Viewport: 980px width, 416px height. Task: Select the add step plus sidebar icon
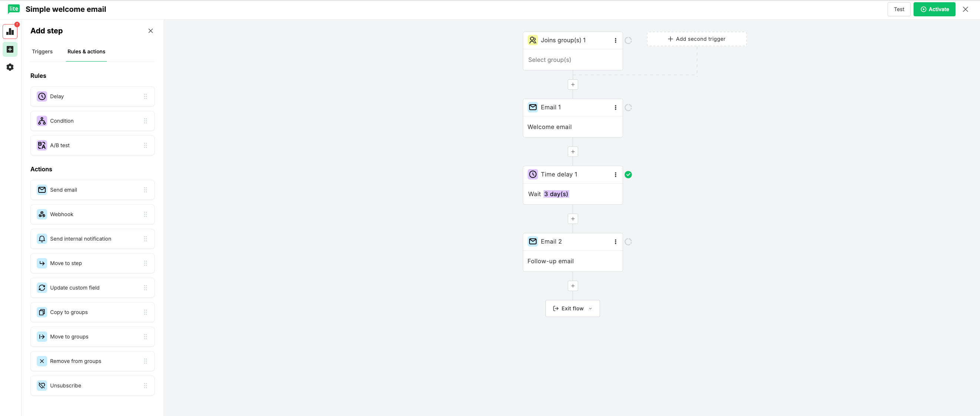(10, 49)
